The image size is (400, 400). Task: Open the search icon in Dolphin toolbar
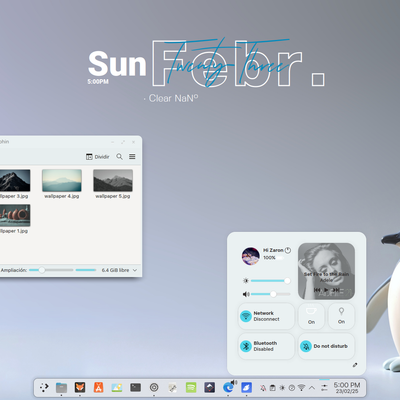119,156
